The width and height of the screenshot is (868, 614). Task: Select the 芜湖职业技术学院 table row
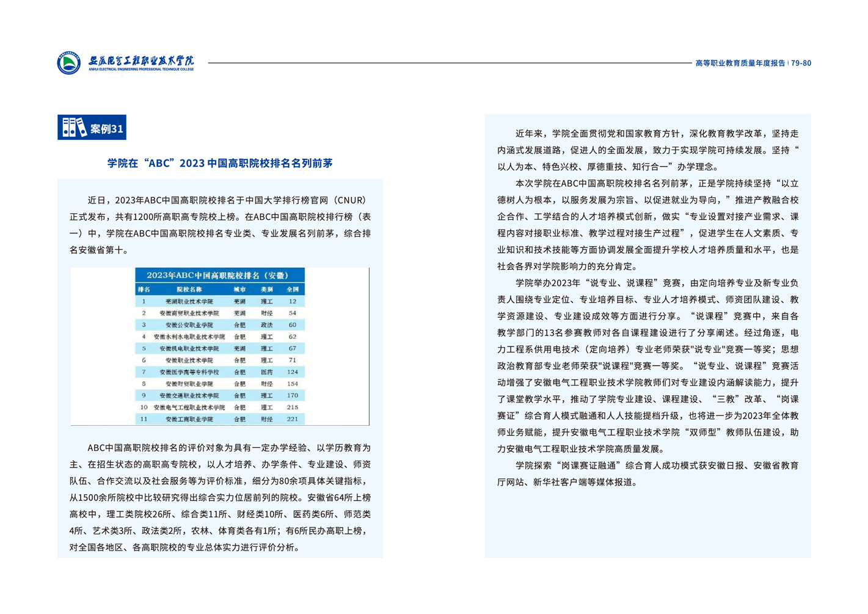(x=219, y=301)
